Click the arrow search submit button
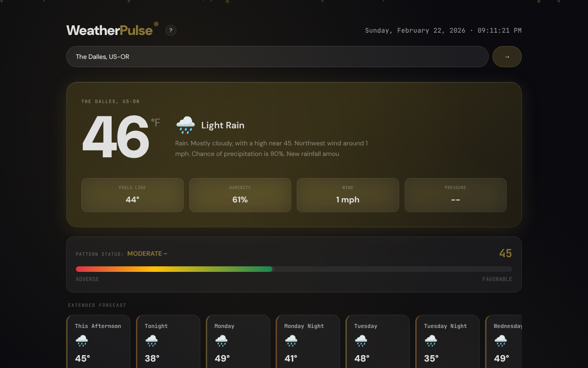Screen dimensions: 588x368 point(507,56)
